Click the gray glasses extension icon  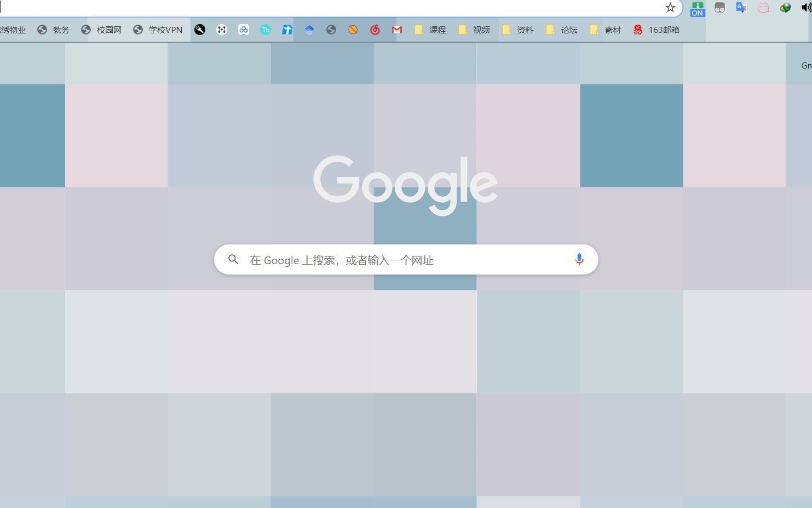click(719, 8)
